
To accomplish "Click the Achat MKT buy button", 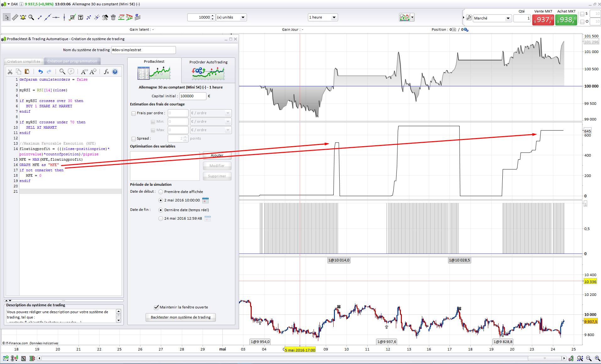I will (566, 20).
